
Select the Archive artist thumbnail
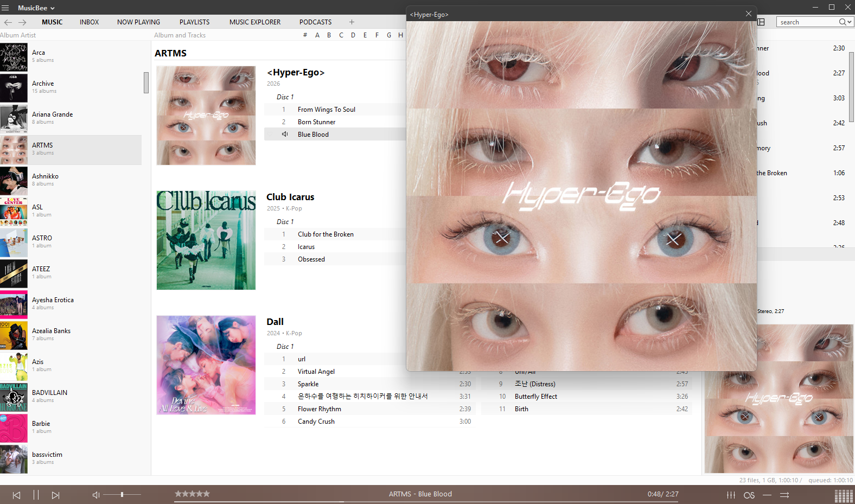[x=14, y=88]
